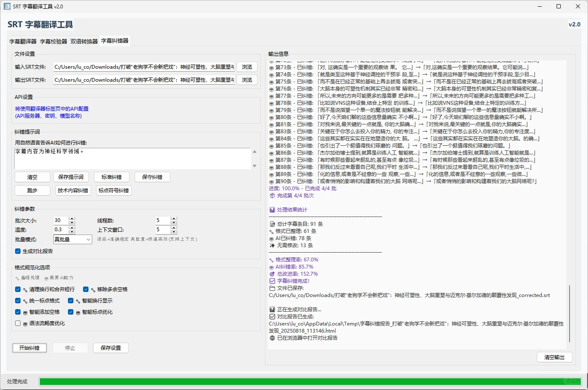
Task: Click the notepad icon beside 总计字幕条目
Action: [272, 224]
